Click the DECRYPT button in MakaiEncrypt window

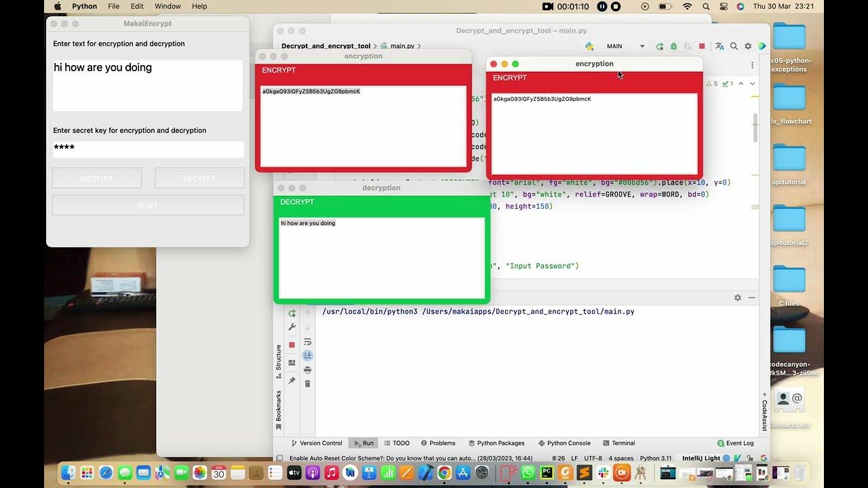click(x=199, y=178)
